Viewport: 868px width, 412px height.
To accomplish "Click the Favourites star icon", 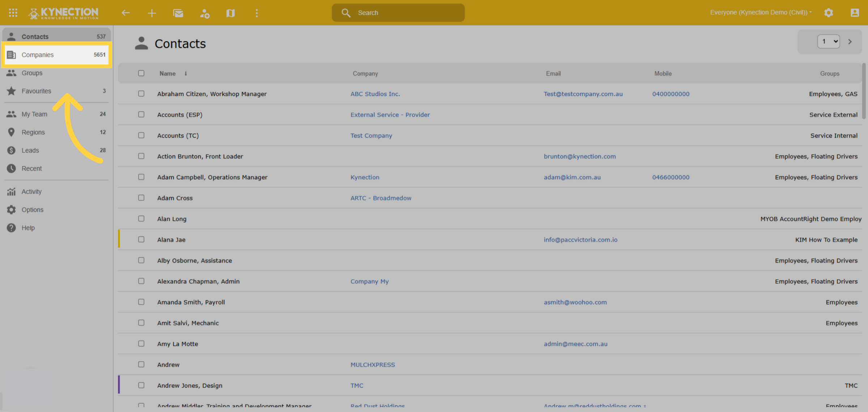I will point(11,91).
